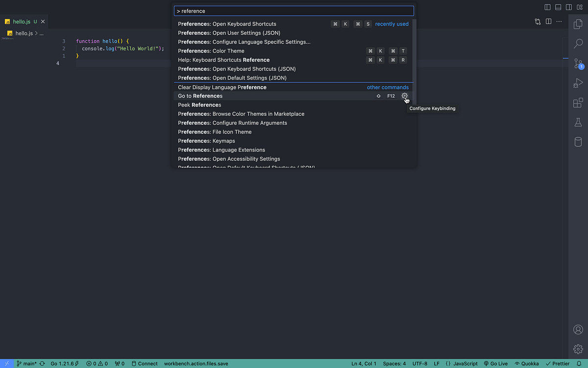588x368 pixels.
Task: Open the editor actions overflow menu
Action: click(559, 22)
